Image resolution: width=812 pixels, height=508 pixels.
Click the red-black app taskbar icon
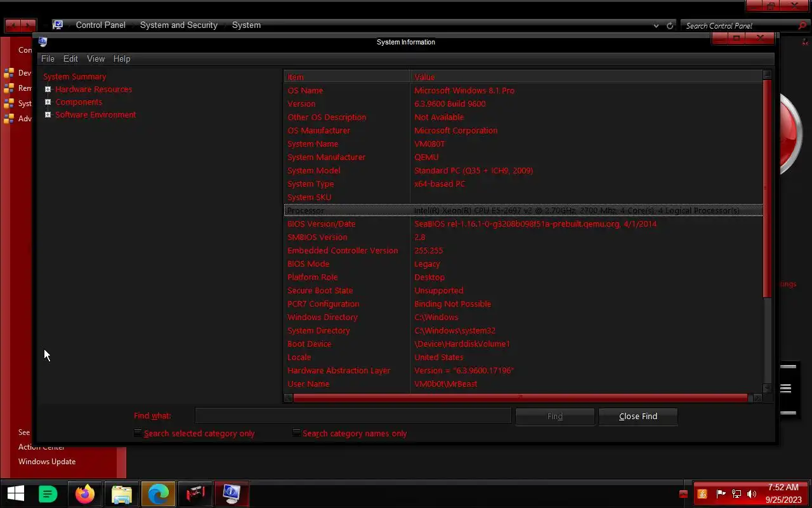pyautogui.click(x=195, y=493)
